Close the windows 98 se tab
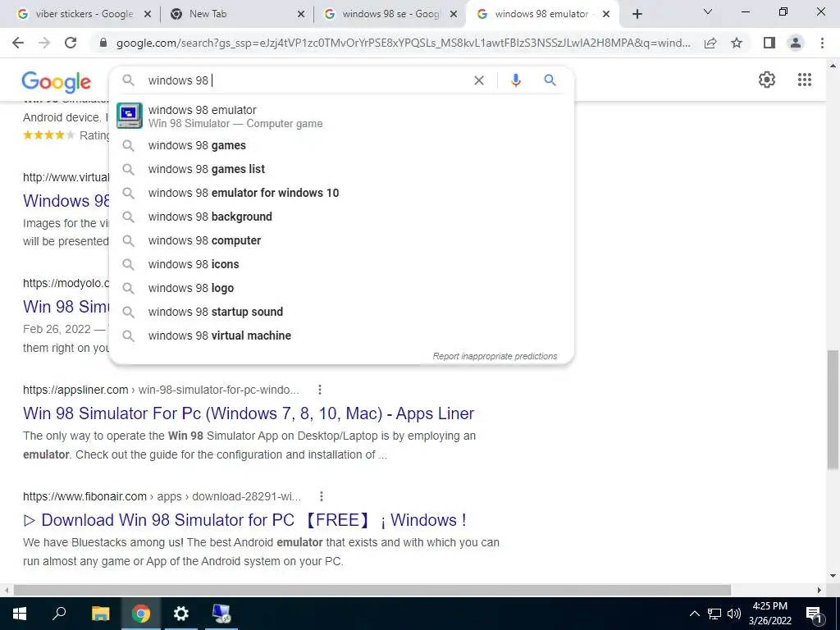Screen dimensions: 840x630 454,15
